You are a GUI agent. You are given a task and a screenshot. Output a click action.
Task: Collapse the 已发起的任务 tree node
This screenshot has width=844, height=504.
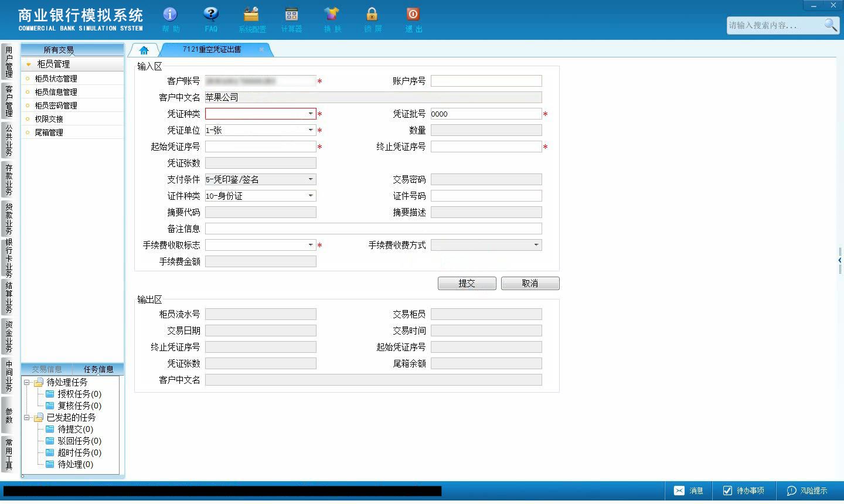26,417
